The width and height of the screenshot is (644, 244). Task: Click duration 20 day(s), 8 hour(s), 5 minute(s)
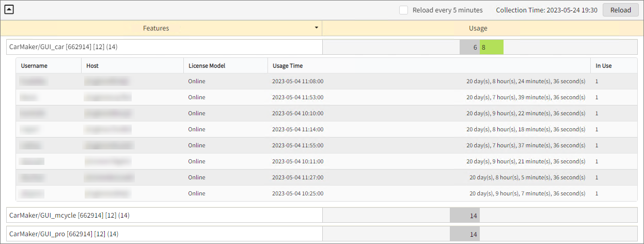[527, 177]
